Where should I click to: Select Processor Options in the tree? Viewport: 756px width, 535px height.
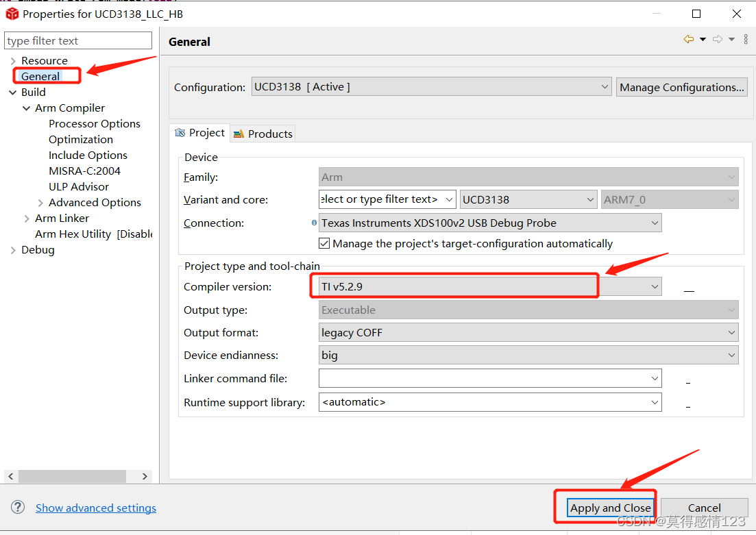95,123
